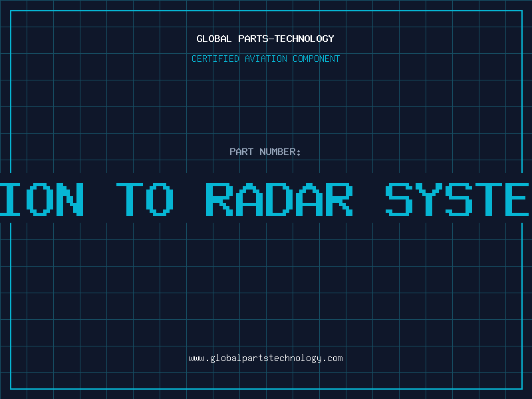This screenshot has width=532, height=399.
Task: Select the word COMPONENT in subtitle
Action: click(317, 59)
